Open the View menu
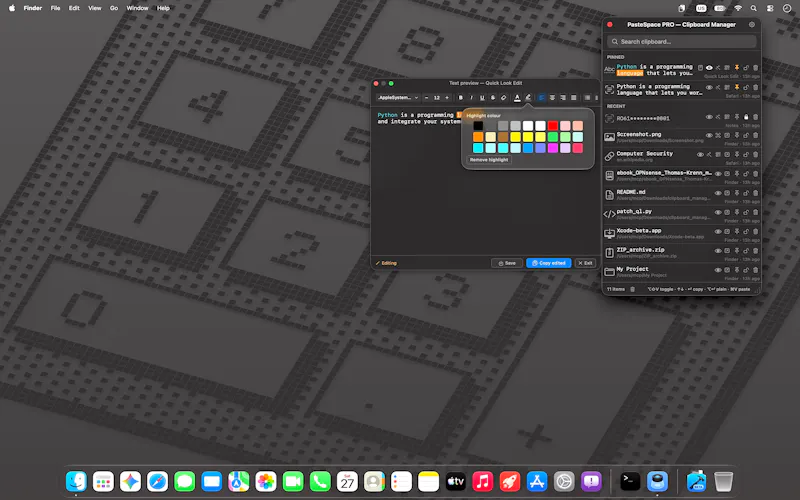The width and height of the screenshot is (800, 500). click(x=94, y=8)
